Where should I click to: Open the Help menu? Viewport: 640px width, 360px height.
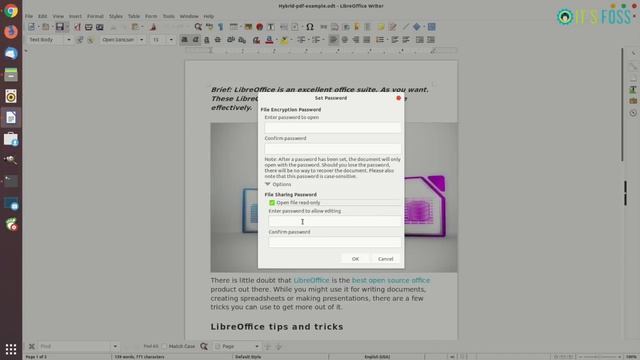point(209,16)
